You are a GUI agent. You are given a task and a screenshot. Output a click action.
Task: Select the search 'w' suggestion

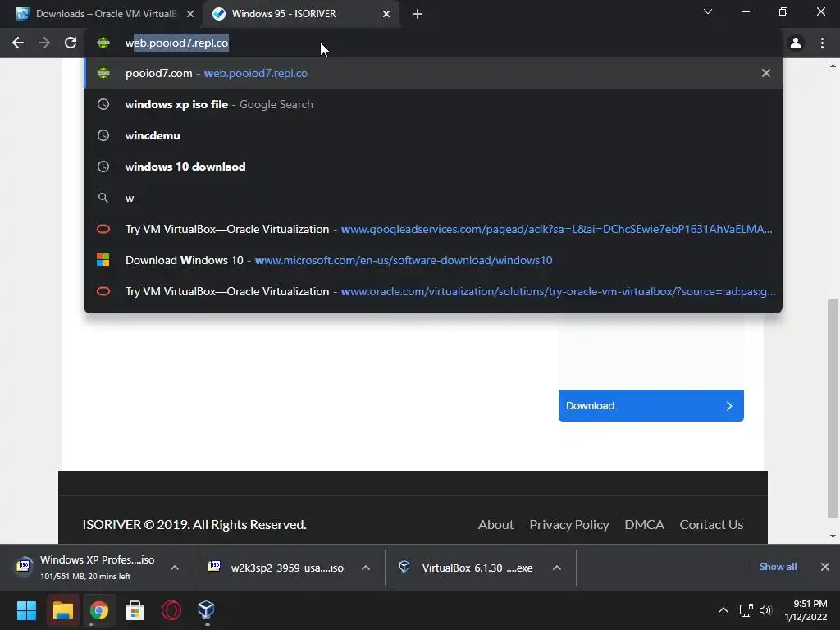(433, 198)
